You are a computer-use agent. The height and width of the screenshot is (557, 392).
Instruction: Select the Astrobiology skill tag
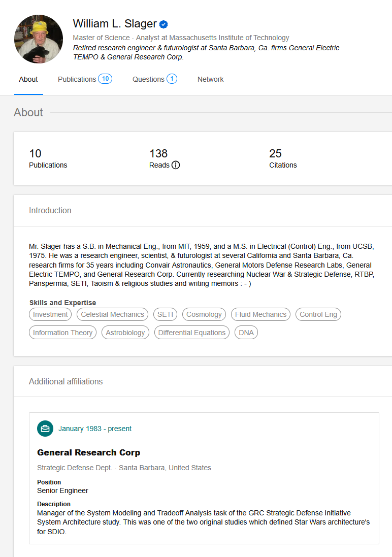point(125,333)
